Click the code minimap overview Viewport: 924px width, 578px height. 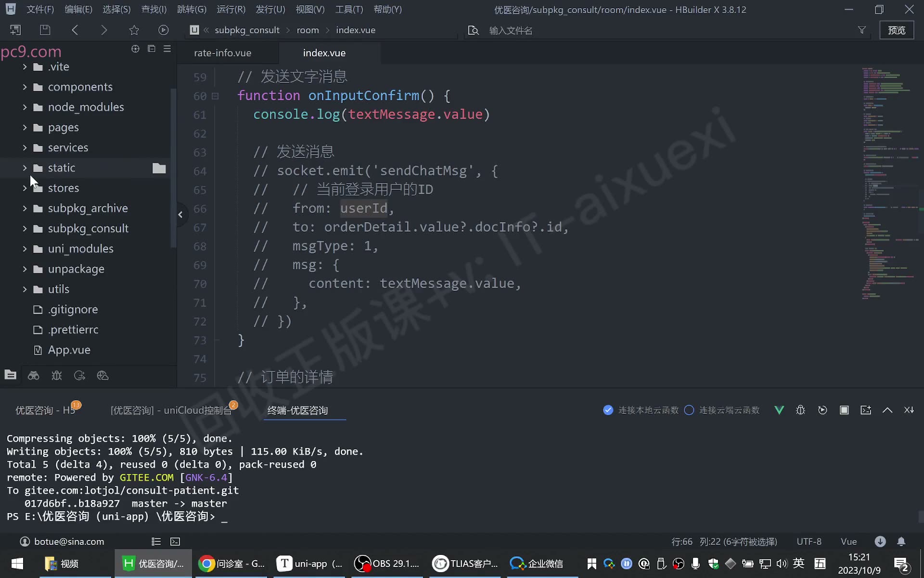point(890,183)
